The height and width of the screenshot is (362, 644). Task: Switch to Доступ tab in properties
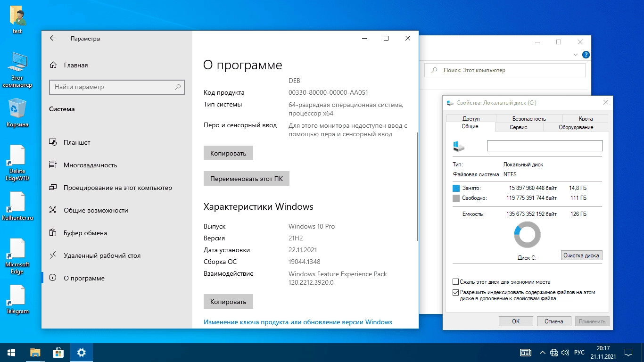(x=471, y=119)
